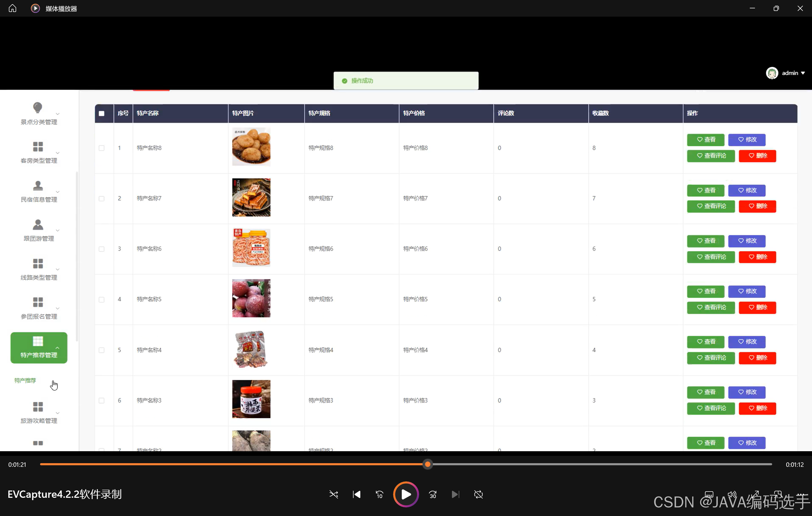Skip back 10 seconds
Image resolution: width=812 pixels, height=516 pixels.
[x=379, y=494]
